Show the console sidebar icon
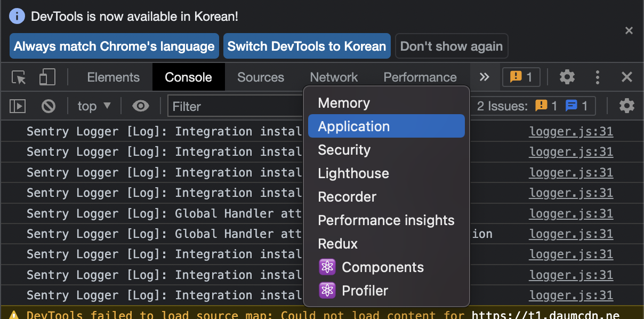This screenshot has width=644, height=319. pos(18,106)
